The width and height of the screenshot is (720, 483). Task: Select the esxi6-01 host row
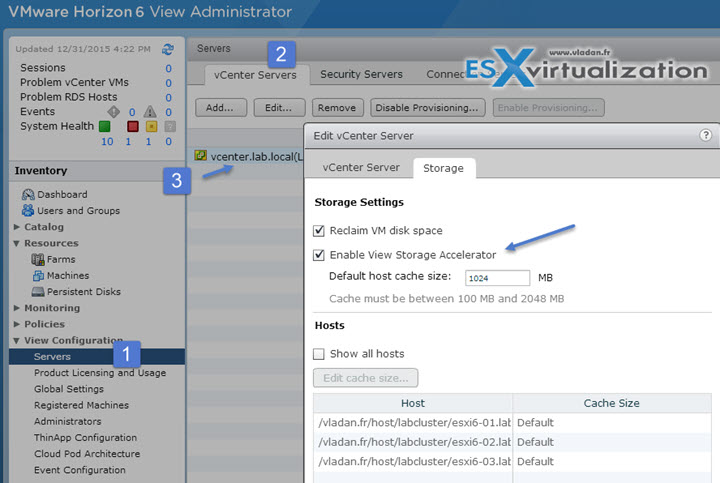pos(512,422)
